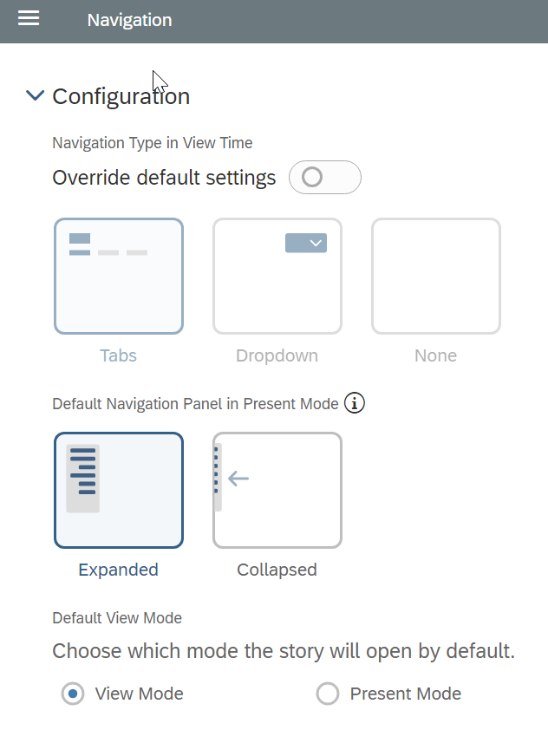Select the None navigation type tile

(x=436, y=276)
